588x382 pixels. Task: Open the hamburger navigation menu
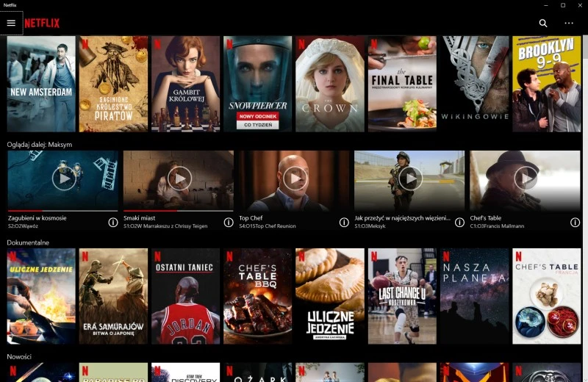[11, 24]
